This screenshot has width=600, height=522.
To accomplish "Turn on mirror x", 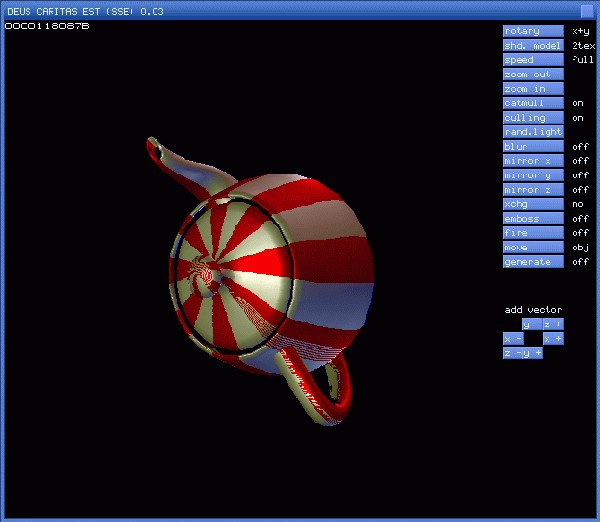I will (x=532, y=161).
